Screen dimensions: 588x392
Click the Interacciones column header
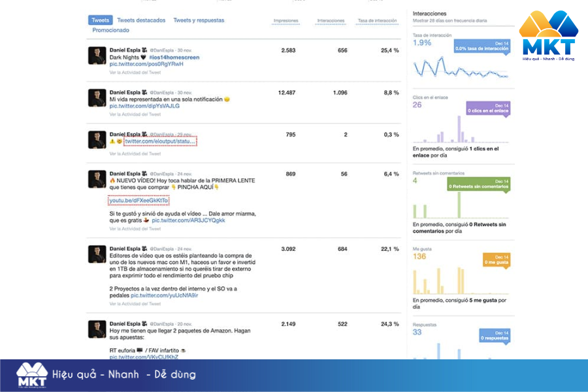(x=331, y=21)
